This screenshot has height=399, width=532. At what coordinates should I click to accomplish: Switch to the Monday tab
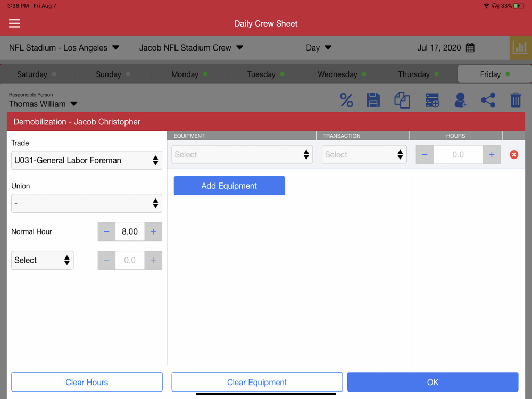189,74
